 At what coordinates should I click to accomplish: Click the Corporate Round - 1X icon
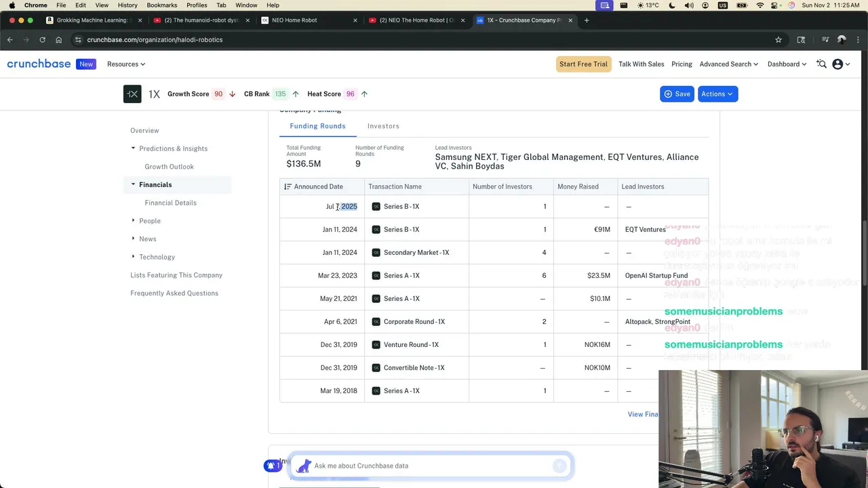point(376,322)
